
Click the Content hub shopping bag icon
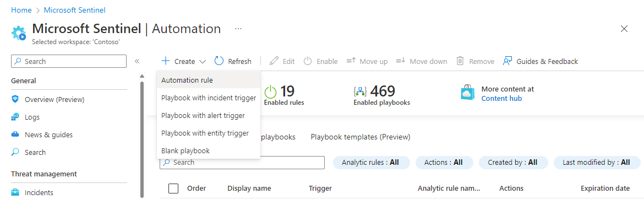pos(468,93)
